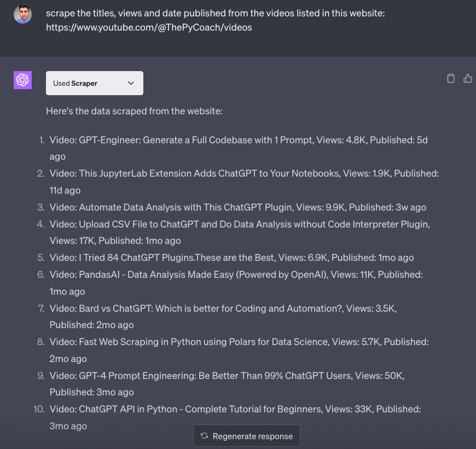Click the user profile avatar

coord(22,15)
